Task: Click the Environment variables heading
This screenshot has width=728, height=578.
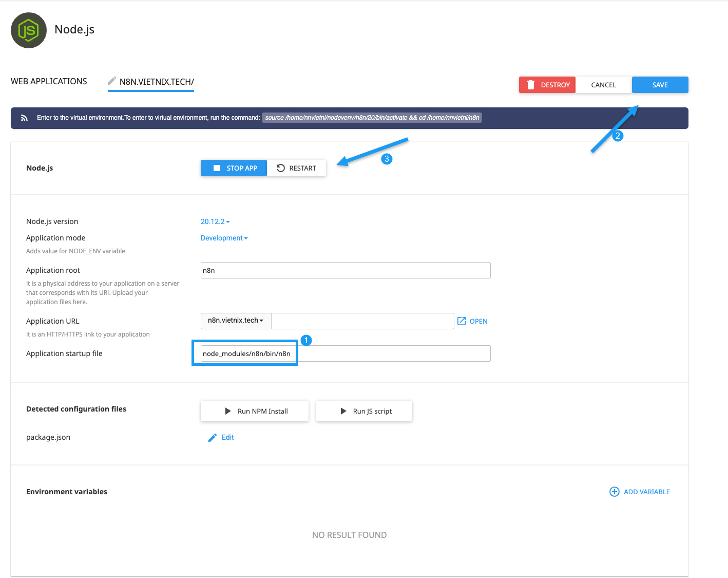Action: point(67,492)
